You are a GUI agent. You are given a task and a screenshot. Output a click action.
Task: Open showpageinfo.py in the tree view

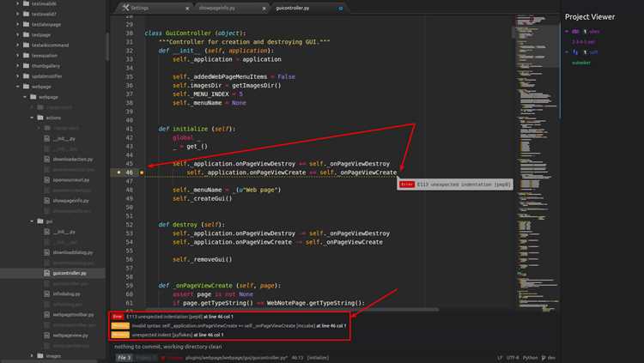click(x=70, y=201)
